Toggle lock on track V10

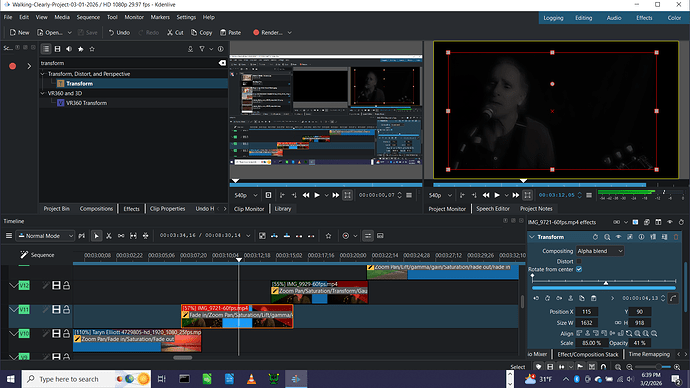point(66,334)
